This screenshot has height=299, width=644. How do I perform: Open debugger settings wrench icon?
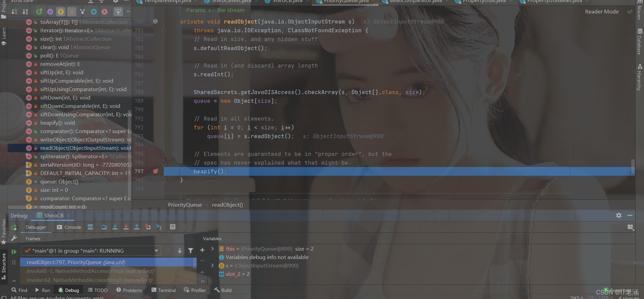tap(14, 238)
